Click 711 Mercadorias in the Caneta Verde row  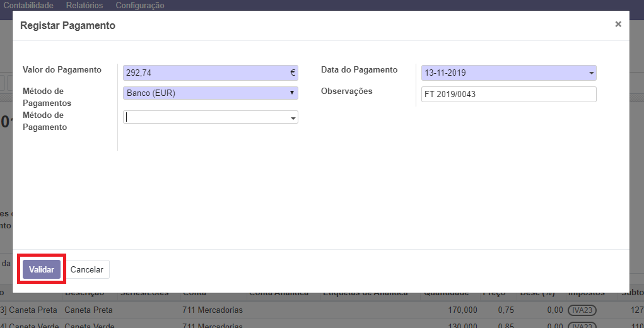pos(213,324)
